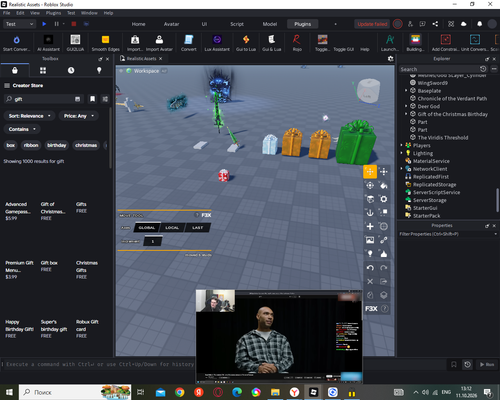Open the F3X help question mark
500x400 pixels.
coord(384,309)
